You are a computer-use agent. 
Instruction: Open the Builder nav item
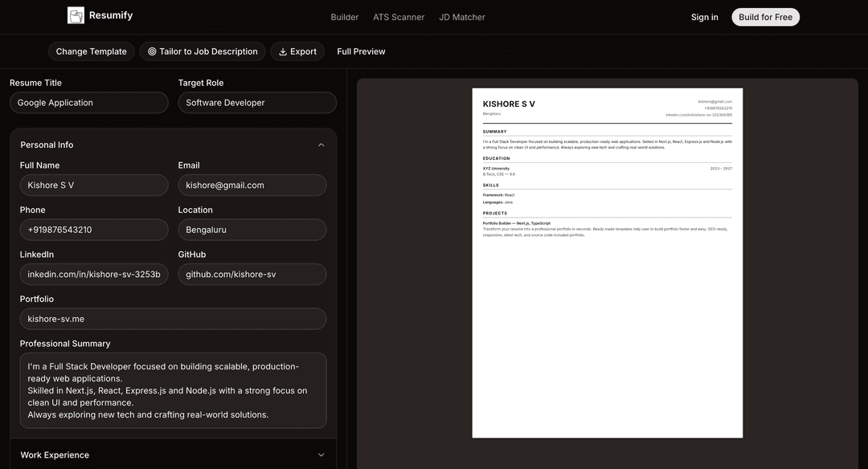344,17
